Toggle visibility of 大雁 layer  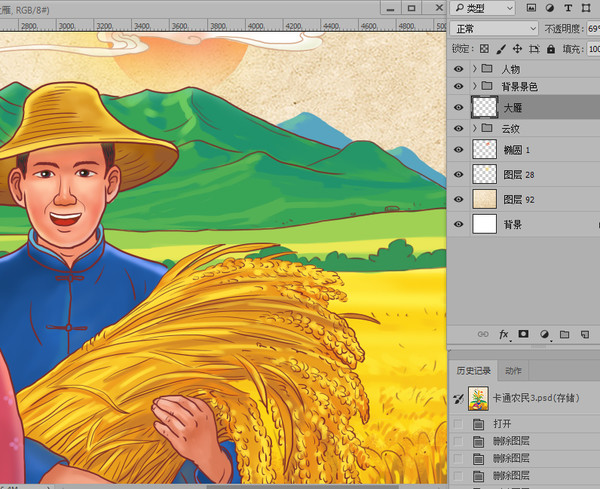[x=458, y=107]
